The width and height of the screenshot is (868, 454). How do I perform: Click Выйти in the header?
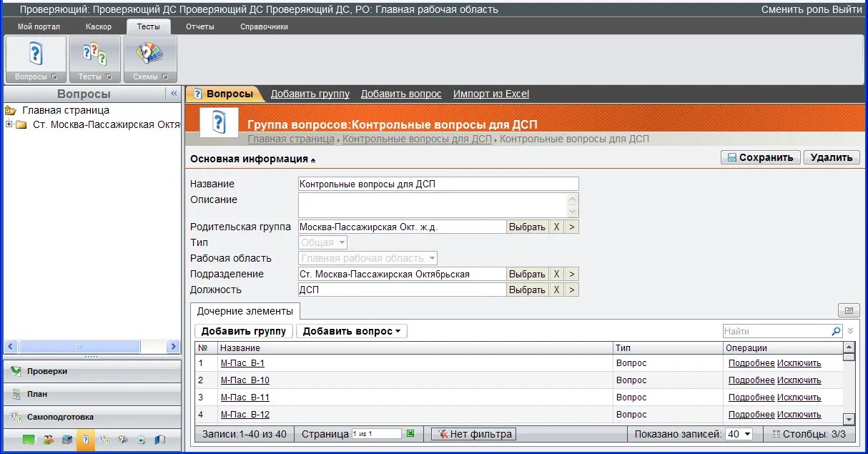pyautogui.click(x=847, y=9)
